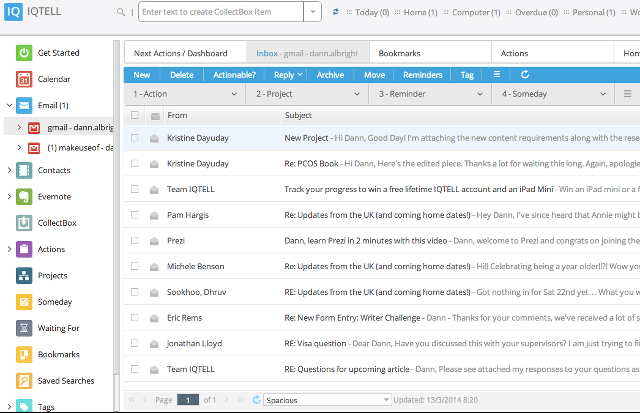Click the menu icon right of 4 - Someday
This screenshot has height=413, width=640.
point(628,94)
